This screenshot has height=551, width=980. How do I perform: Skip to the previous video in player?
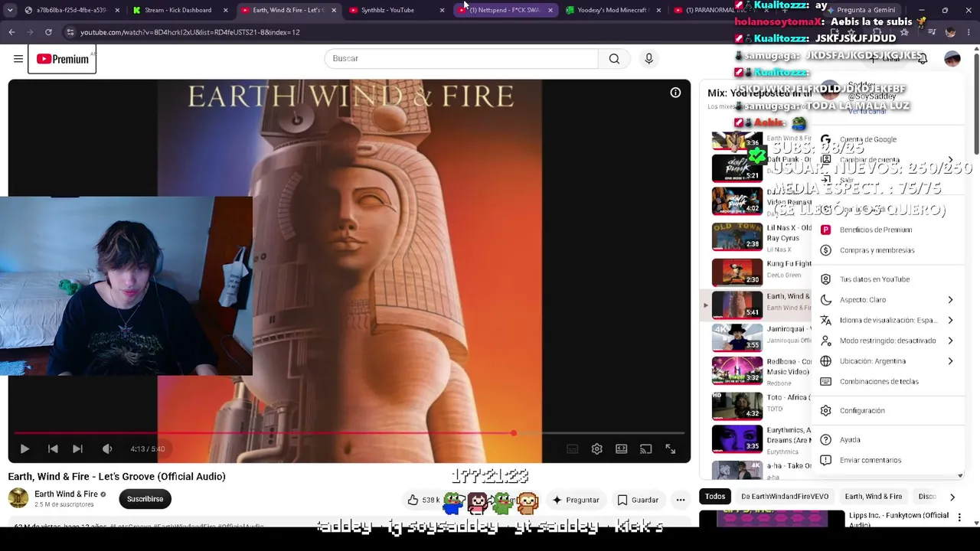coord(53,449)
